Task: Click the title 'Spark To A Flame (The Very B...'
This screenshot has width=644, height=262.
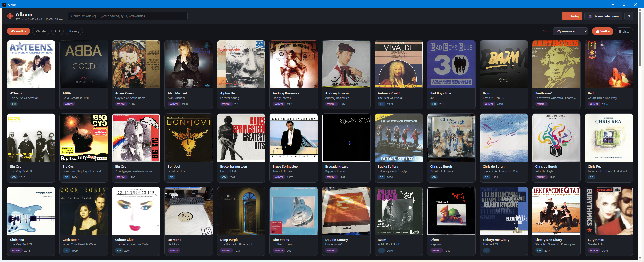Action: (x=503, y=171)
